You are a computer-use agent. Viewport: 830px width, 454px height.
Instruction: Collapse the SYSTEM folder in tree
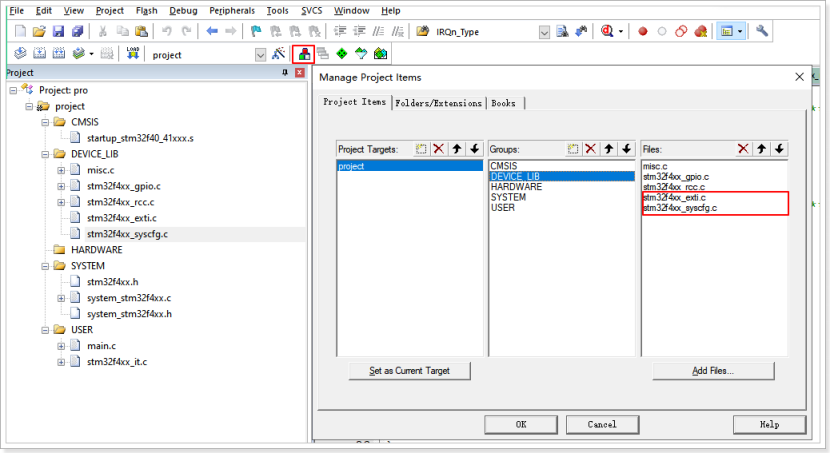(45, 266)
